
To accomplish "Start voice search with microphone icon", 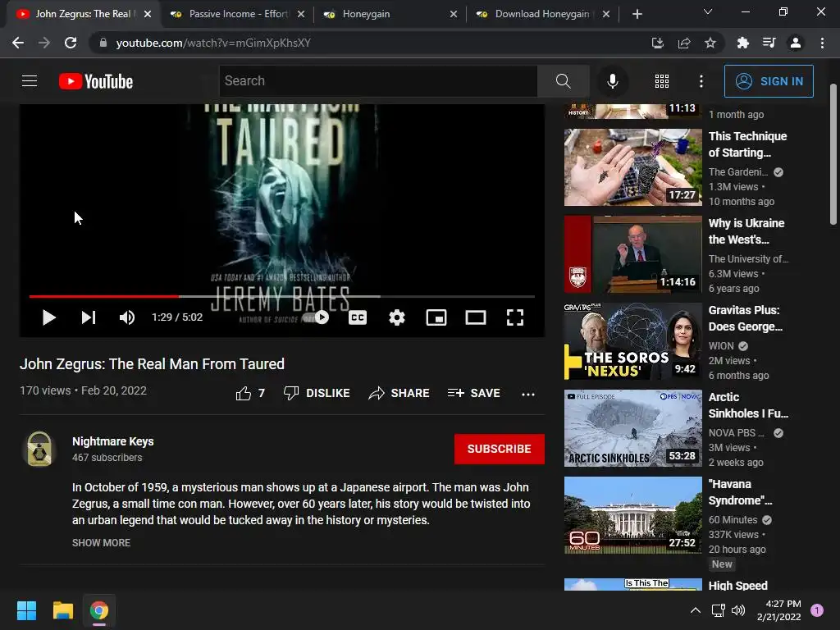I will click(x=612, y=81).
